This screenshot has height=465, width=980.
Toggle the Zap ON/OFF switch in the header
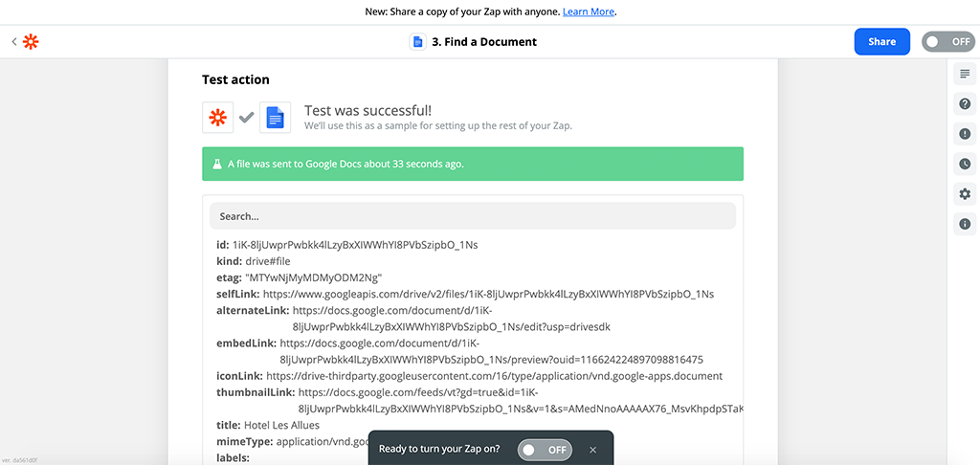[x=947, y=42]
